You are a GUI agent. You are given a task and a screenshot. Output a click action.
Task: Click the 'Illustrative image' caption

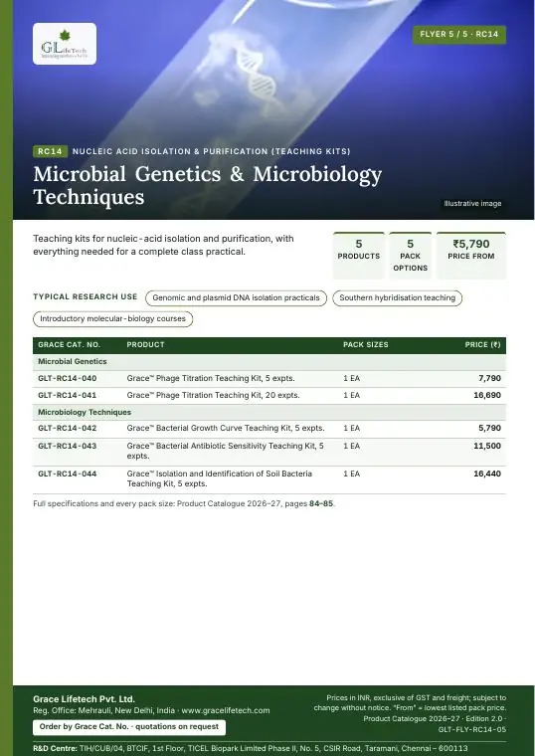click(x=472, y=204)
